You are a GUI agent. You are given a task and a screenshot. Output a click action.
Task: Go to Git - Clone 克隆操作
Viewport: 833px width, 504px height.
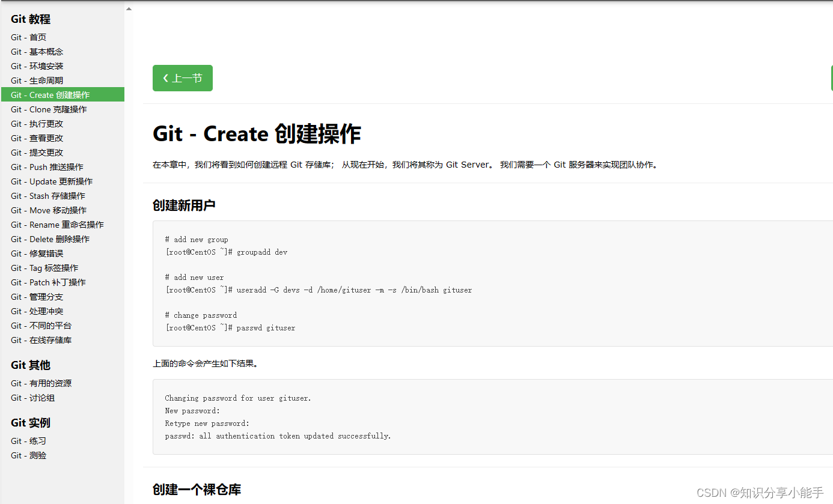pyautogui.click(x=49, y=109)
